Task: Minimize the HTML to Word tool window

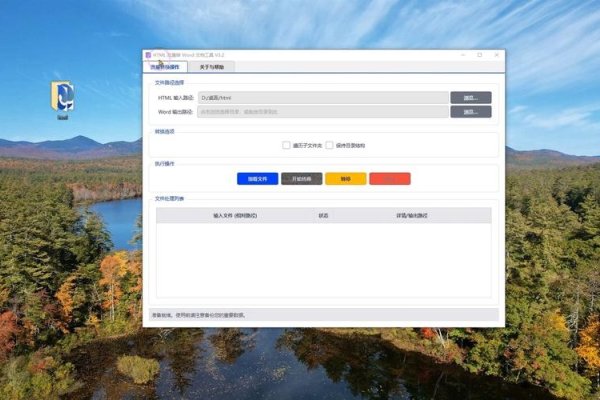Action: pyautogui.click(x=463, y=55)
